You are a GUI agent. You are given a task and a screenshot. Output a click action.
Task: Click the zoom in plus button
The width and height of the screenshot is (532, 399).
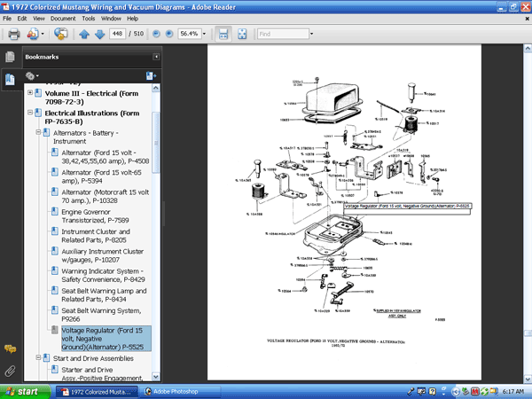[168, 35]
